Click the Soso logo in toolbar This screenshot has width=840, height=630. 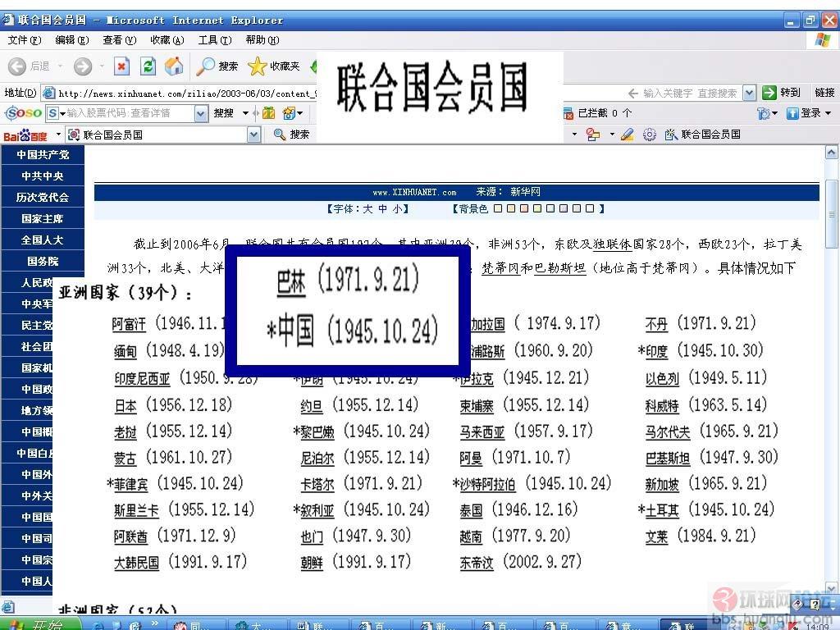pyautogui.click(x=23, y=113)
